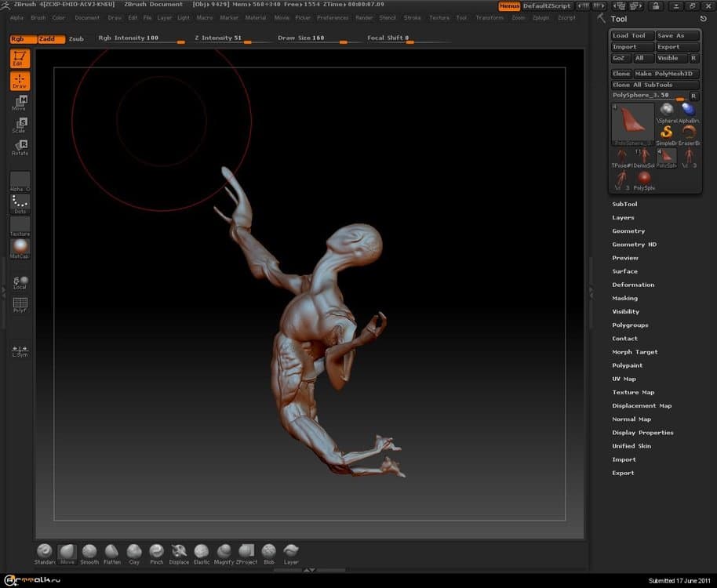Expand the SubTool section
This screenshot has width=717, height=588.
624,204
